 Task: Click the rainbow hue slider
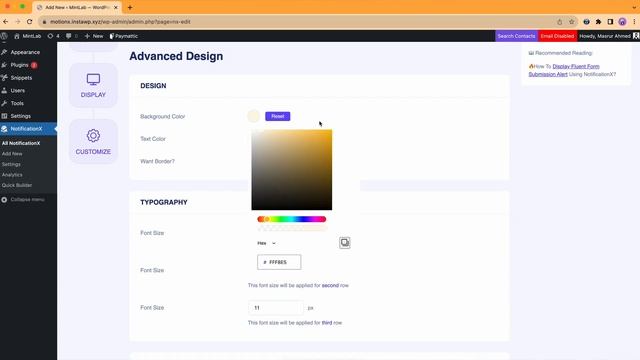coord(291,219)
